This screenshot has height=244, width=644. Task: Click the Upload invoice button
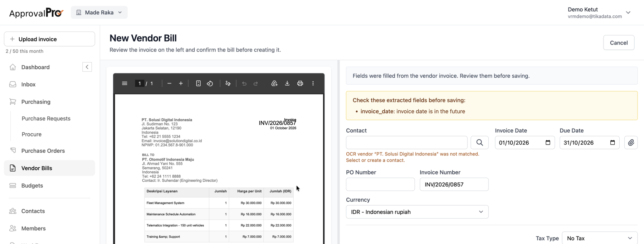[x=49, y=39]
